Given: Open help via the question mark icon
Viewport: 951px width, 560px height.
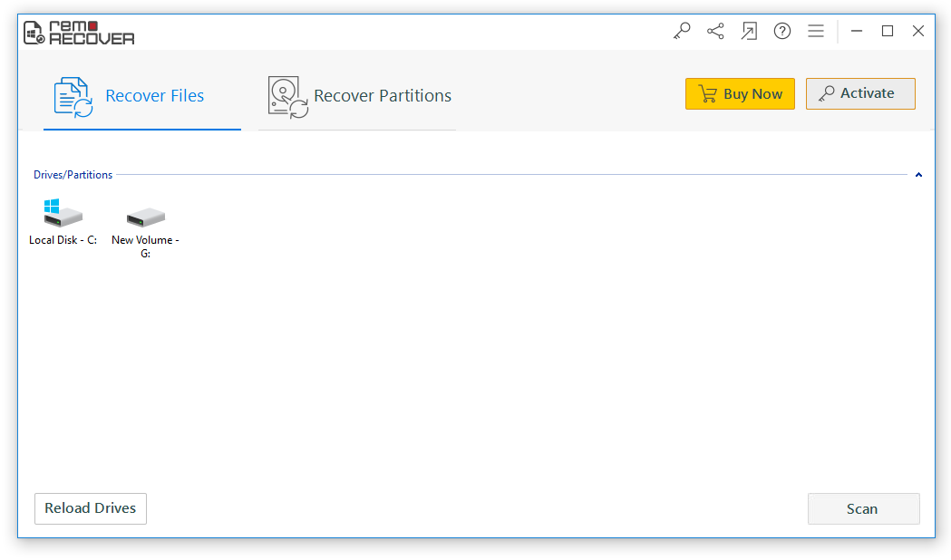Looking at the screenshot, I should (782, 31).
